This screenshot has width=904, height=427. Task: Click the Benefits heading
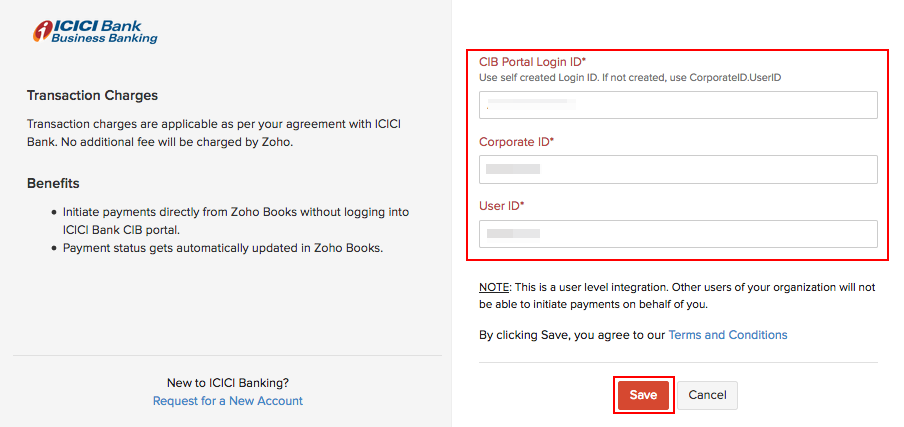click(53, 183)
